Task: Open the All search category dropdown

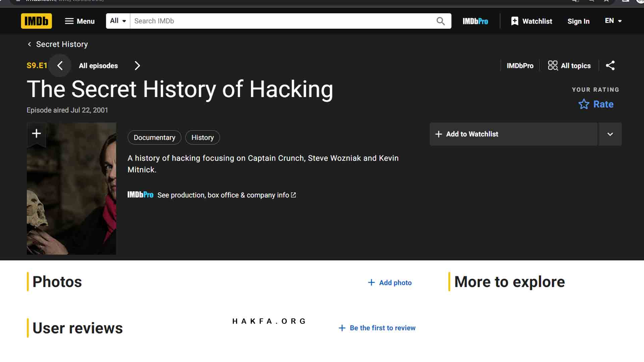Action: [118, 21]
